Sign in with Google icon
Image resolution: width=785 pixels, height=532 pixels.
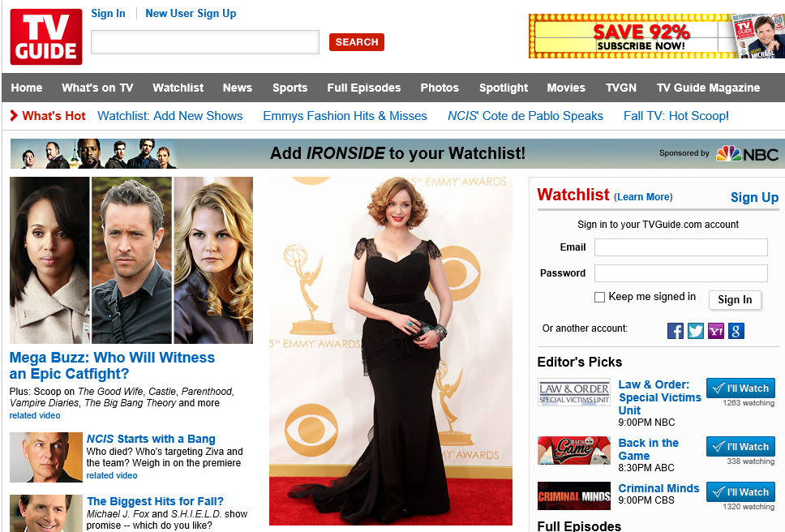(x=736, y=331)
